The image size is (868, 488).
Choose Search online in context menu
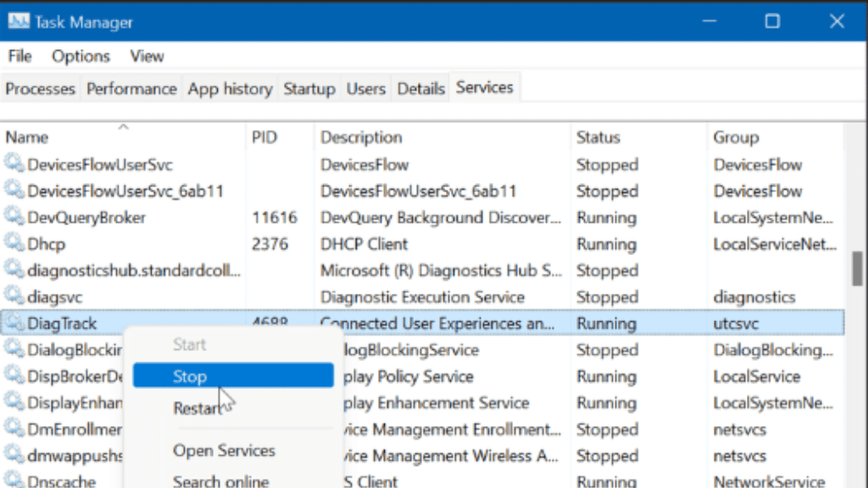pos(221,481)
